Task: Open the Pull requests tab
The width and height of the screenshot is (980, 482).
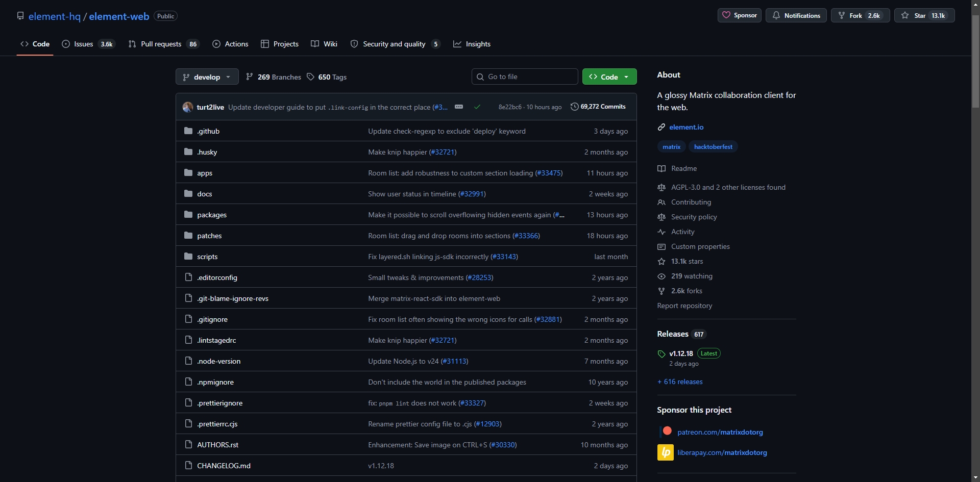Action: click(164, 44)
